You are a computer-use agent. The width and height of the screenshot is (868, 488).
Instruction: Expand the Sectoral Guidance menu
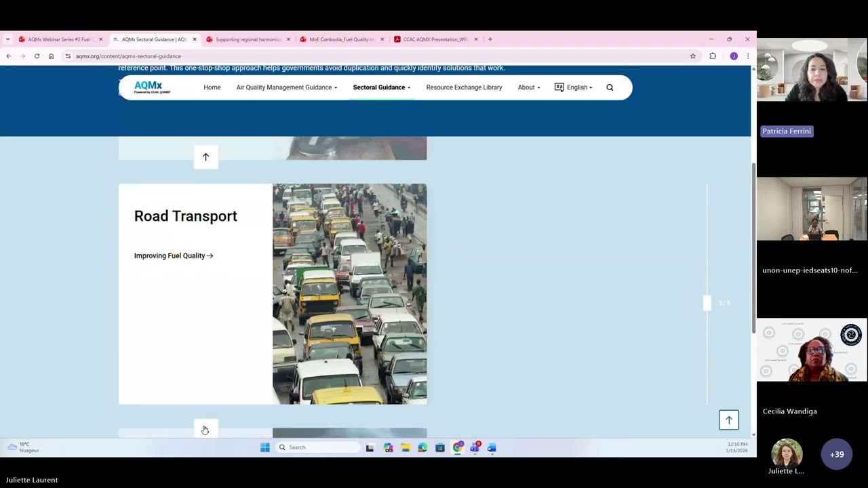click(x=381, y=87)
